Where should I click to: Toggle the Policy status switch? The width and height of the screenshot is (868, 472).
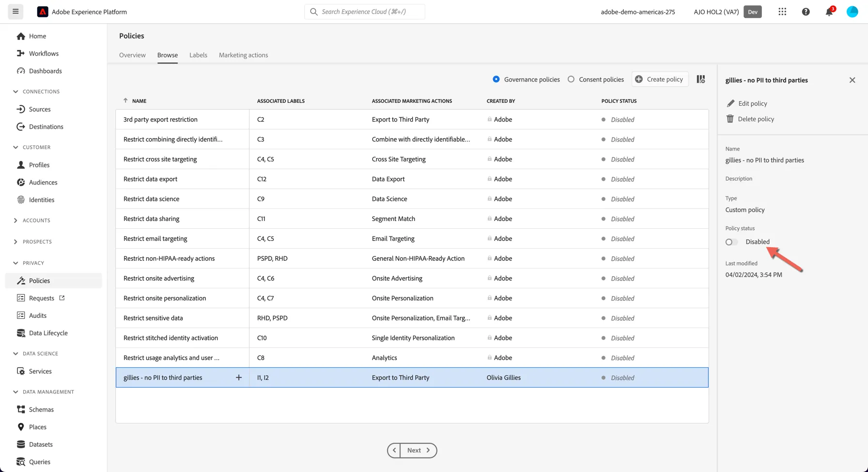(x=731, y=242)
